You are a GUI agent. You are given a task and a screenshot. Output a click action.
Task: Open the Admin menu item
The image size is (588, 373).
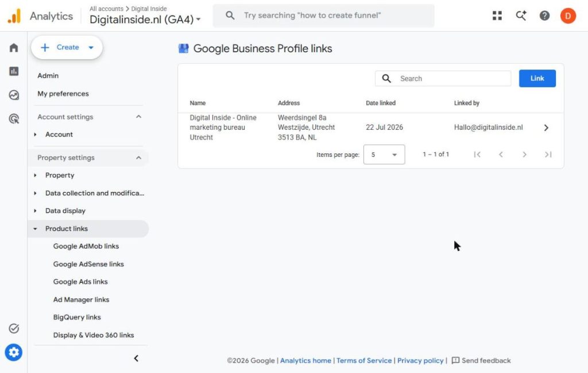[48, 75]
